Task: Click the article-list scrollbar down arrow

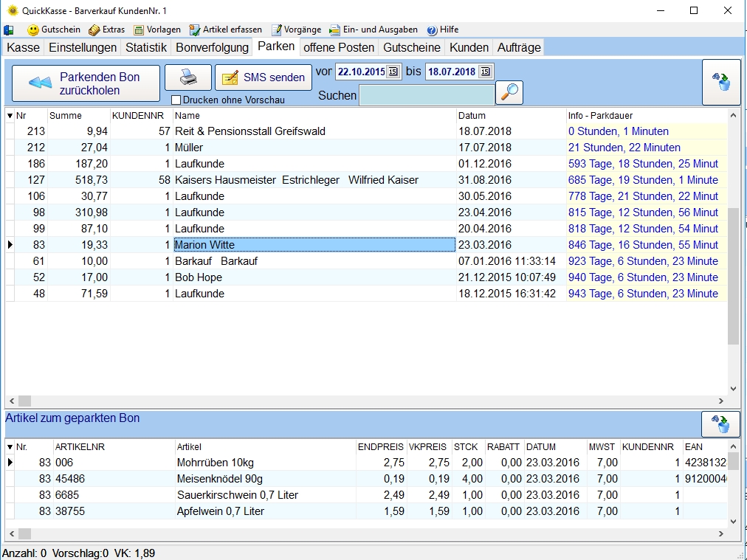Action: coord(733,522)
